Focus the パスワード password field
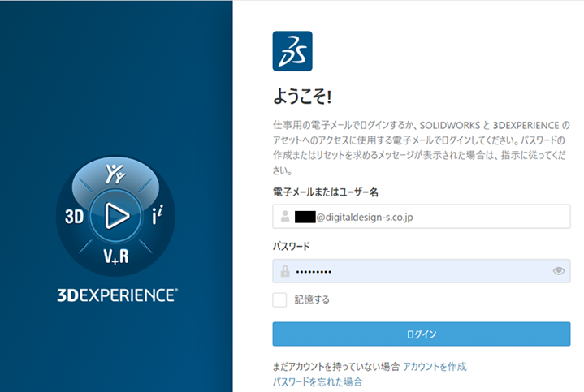Viewport: 584px width, 392px height. (422, 271)
